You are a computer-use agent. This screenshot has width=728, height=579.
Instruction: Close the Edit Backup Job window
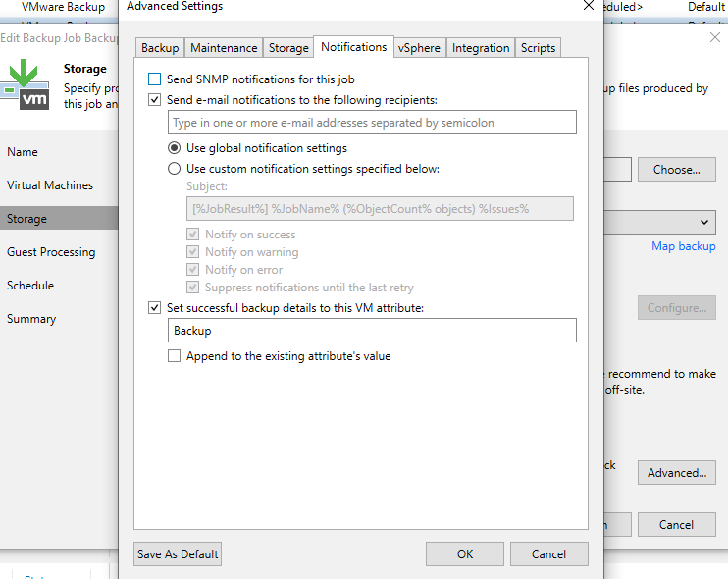pyautogui.click(x=714, y=37)
